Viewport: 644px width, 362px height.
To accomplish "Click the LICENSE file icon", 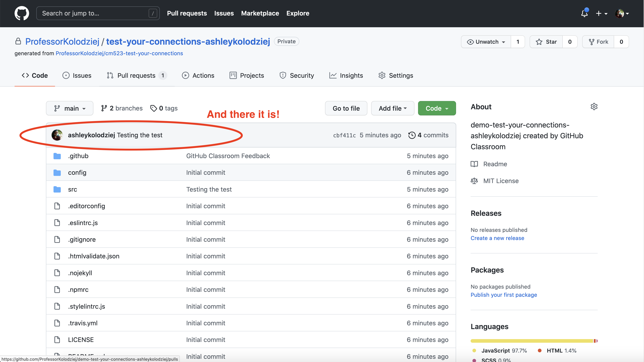I will [x=57, y=340].
